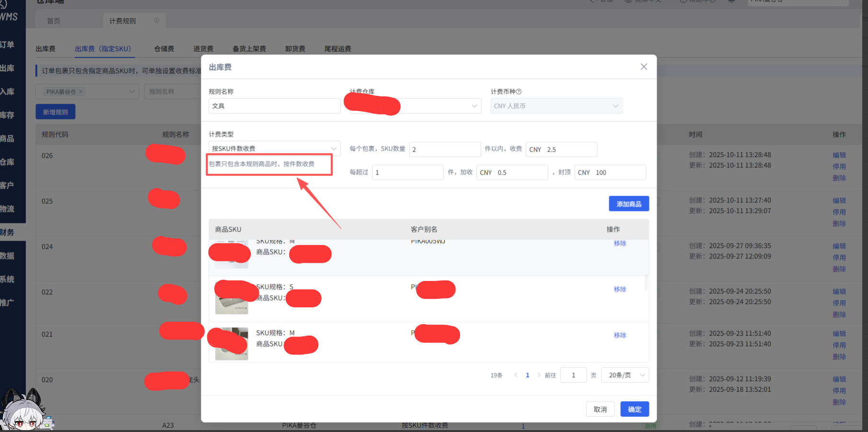The image size is (868, 432).
Task: Confirm the dialog with 确定
Action: click(x=634, y=409)
